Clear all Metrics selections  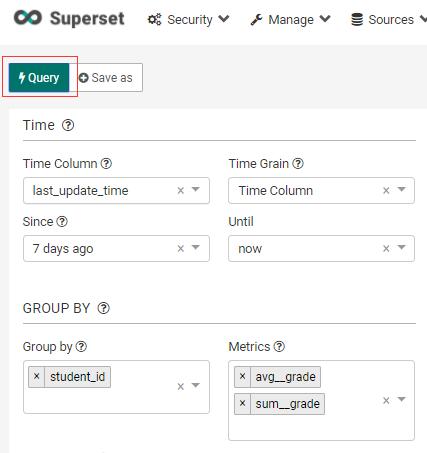tap(386, 400)
